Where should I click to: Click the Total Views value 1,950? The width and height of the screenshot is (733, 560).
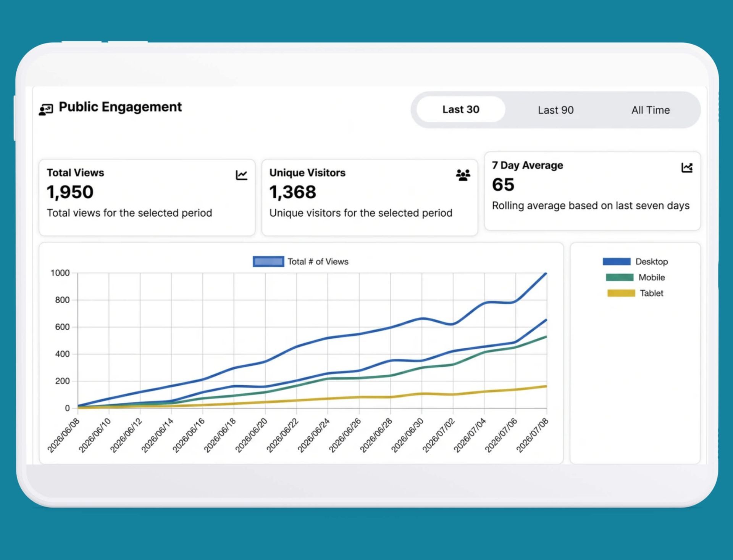[x=70, y=192]
